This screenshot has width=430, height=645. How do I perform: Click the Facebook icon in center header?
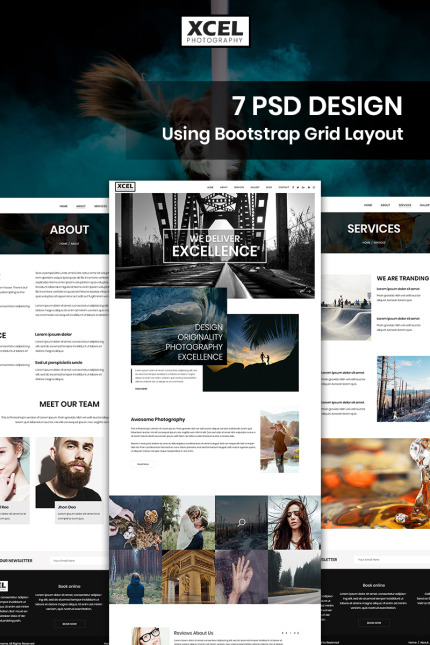293,187
